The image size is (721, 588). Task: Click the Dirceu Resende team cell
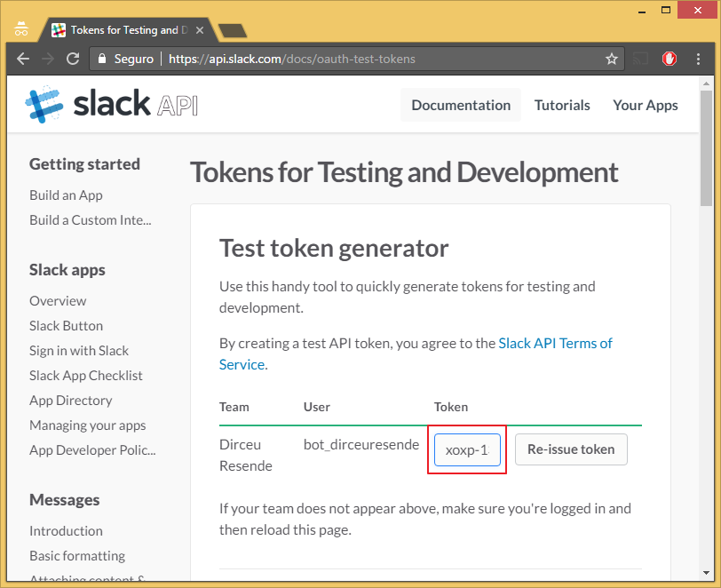[246, 455]
